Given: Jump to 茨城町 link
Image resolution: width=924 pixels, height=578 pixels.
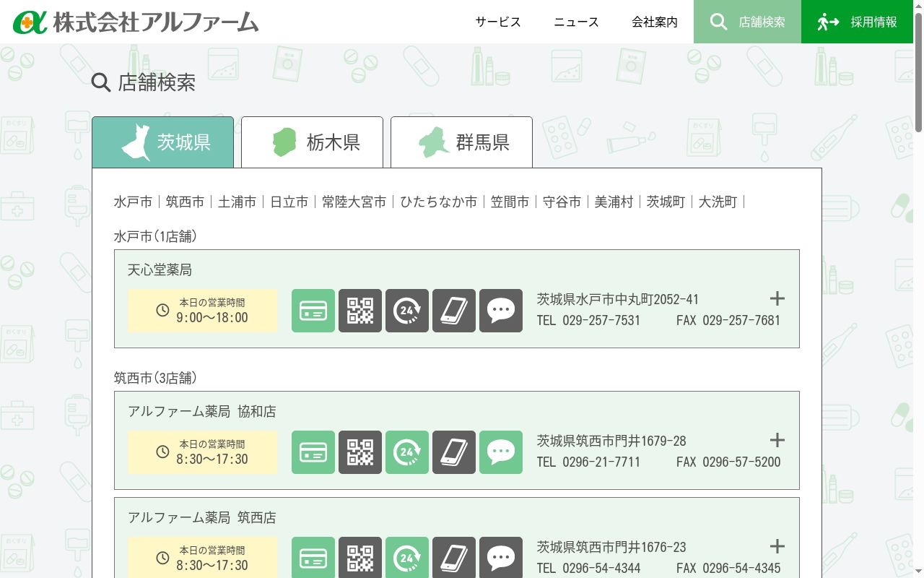Looking at the screenshot, I should 666,202.
